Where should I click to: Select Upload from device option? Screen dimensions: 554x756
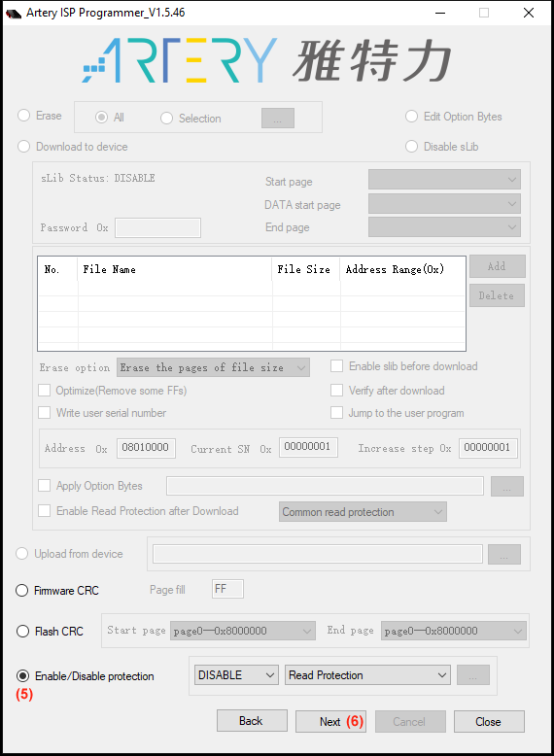(21, 554)
